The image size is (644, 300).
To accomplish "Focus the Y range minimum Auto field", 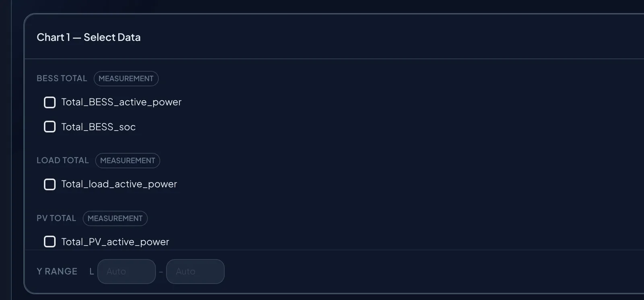I will (126, 271).
